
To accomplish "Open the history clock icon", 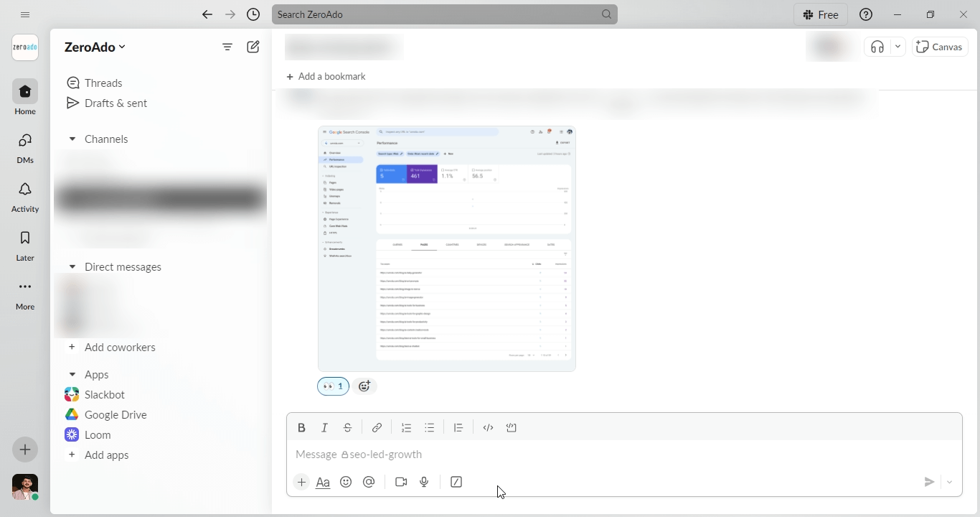I will 253,14.
